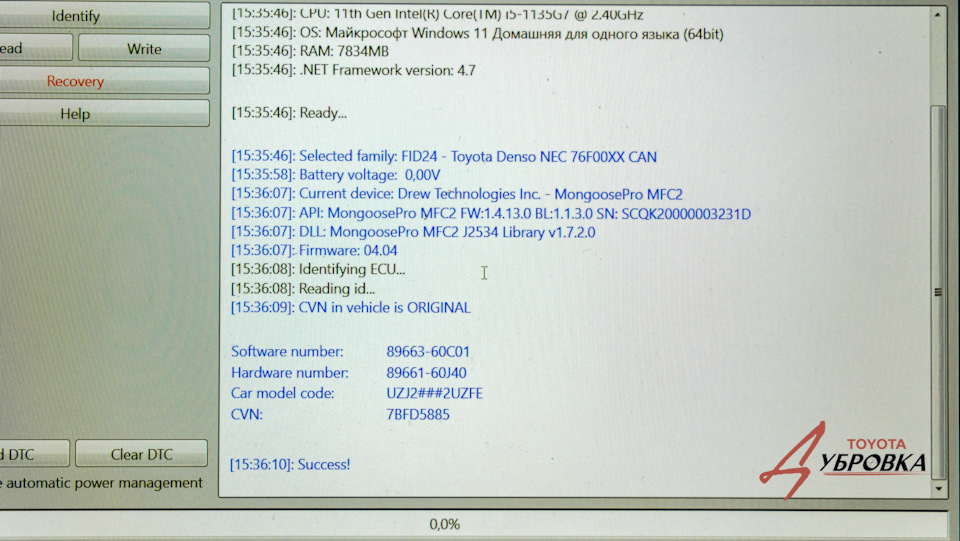Click the 'Identifying ECU...' log line
The image size is (960, 541).
tap(318, 269)
